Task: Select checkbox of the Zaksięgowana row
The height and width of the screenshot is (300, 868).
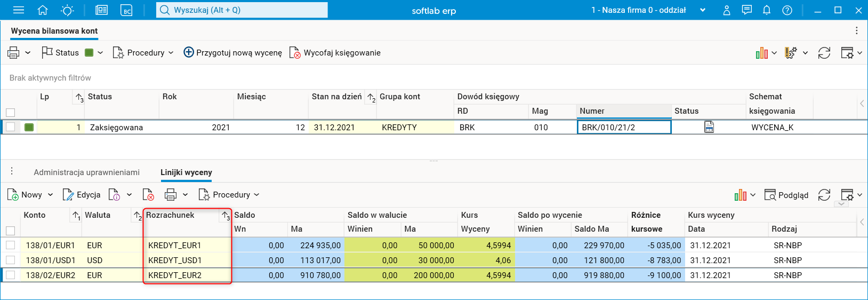Action: click(11, 127)
